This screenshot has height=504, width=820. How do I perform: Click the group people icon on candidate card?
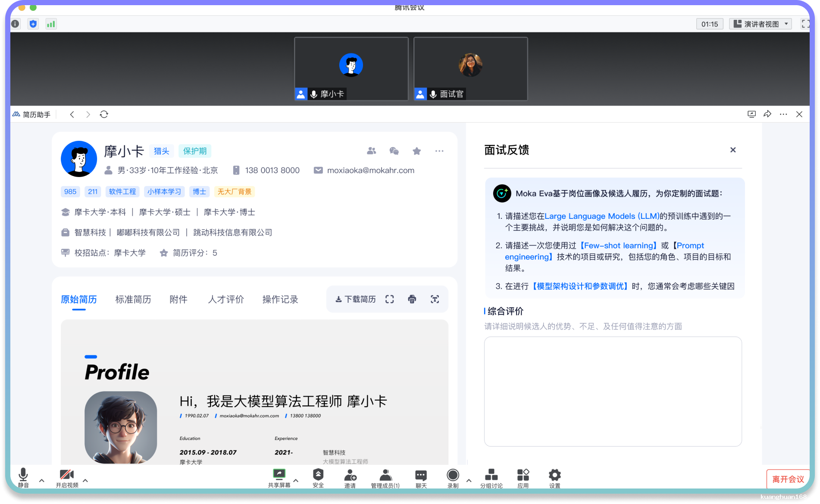[x=372, y=151]
